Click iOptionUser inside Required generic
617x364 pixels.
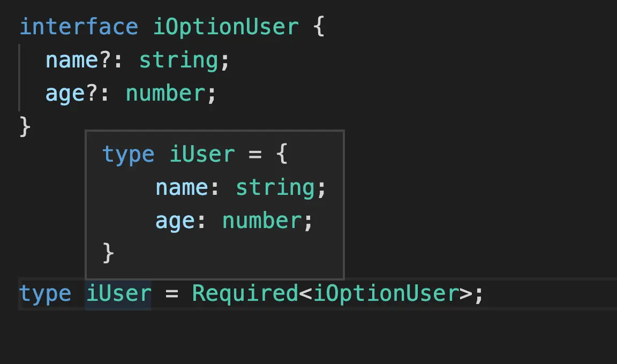(x=386, y=294)
